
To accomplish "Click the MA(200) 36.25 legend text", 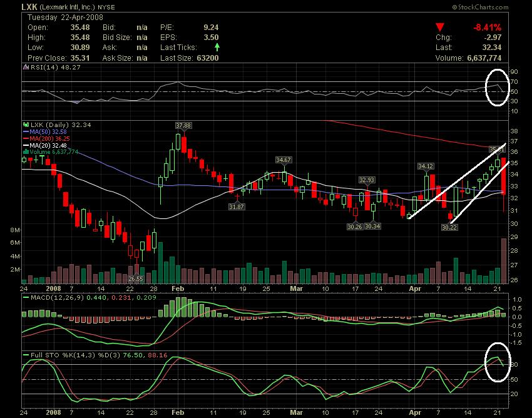I will pos(50,138).
